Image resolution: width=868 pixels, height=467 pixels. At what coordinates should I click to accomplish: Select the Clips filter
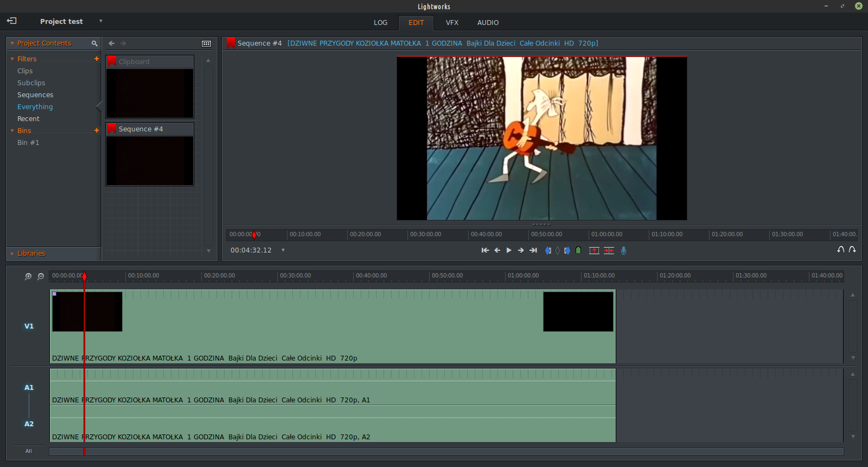pos(25,71)
